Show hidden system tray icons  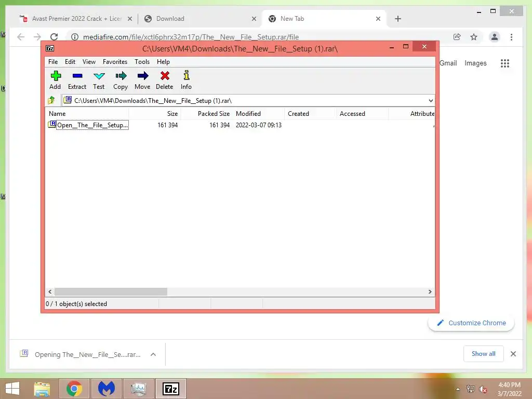pyautogui.click(x=458, y=389)
